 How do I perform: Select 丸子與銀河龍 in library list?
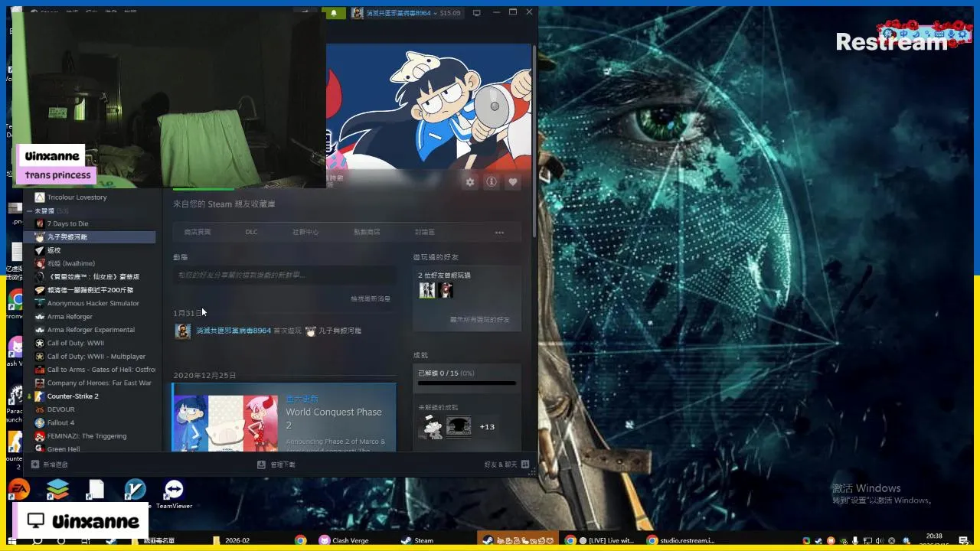click(90, 237)
